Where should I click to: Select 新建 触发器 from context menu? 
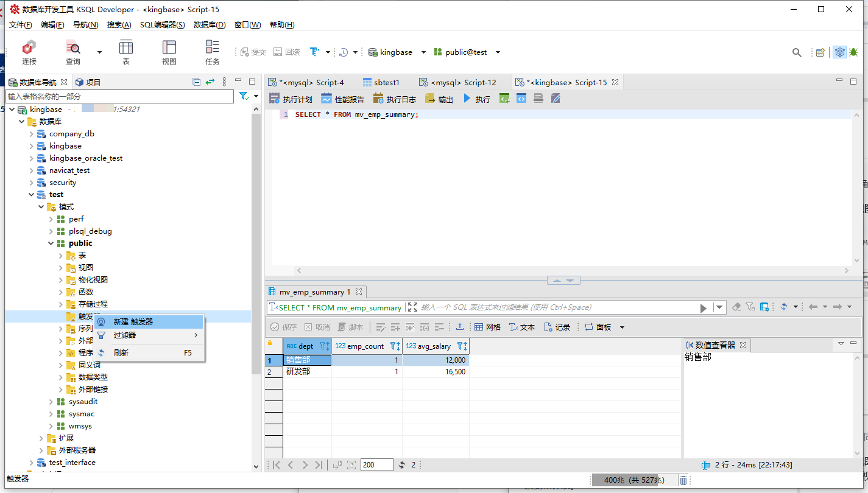tap(133, 322)
